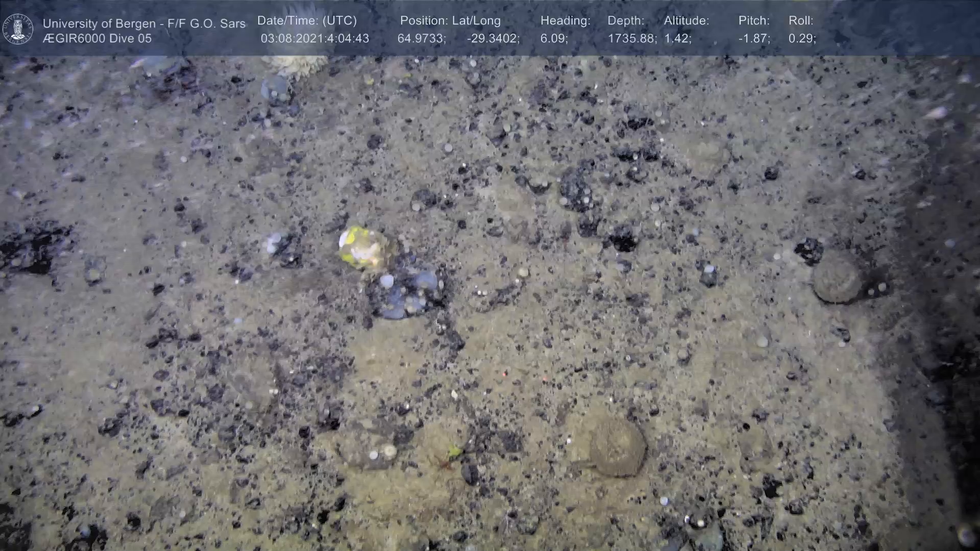Click the University of Bergen seal logo

[18, 29]
